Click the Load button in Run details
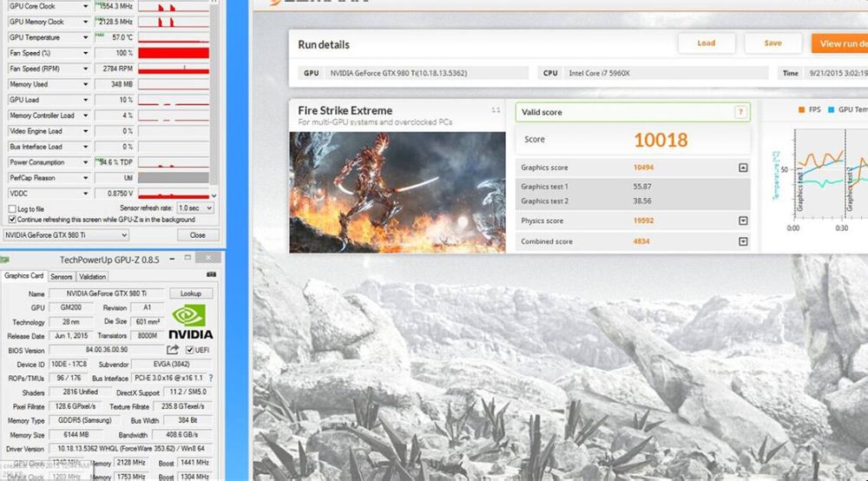 (x=707, y=43)
